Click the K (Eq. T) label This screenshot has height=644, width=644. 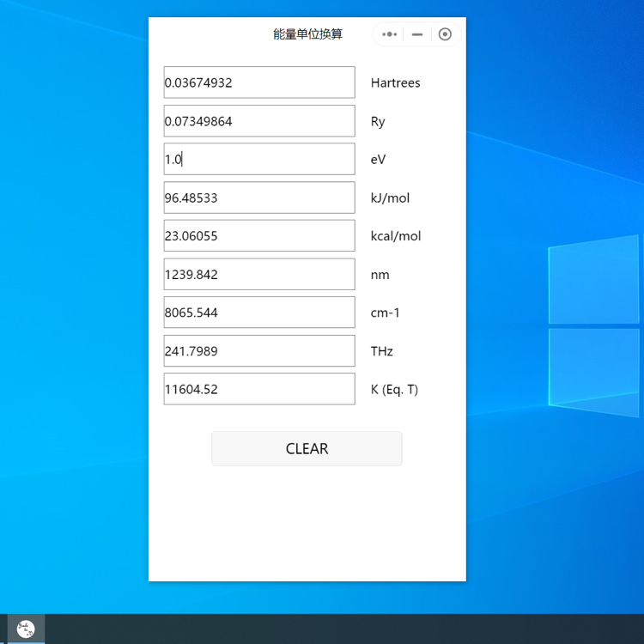tap(394, 390)
